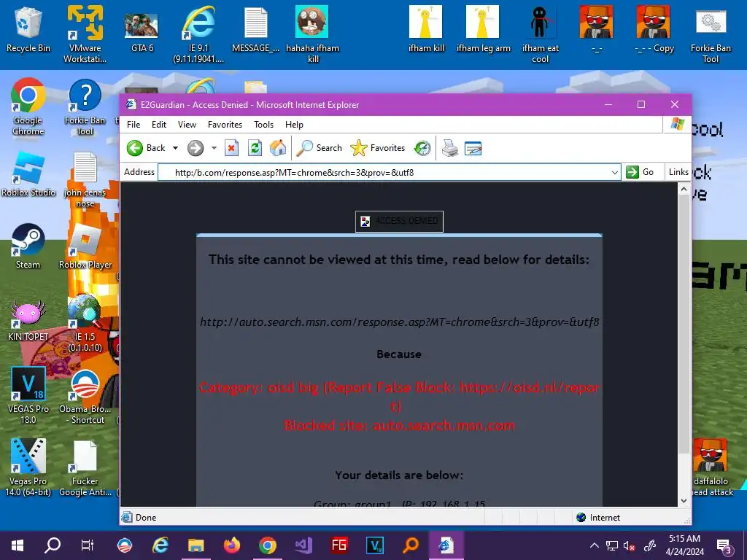Click the IE Forward arrow button

(196, 148)
